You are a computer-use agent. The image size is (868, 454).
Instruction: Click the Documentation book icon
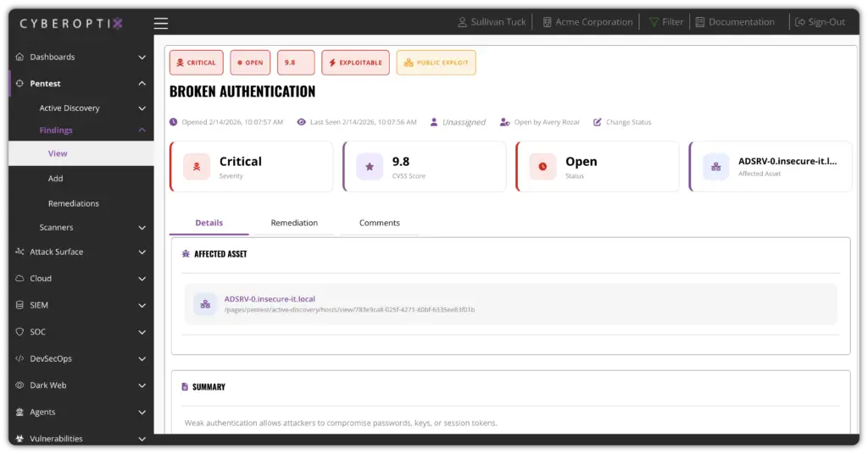click(x=700, y=22)
